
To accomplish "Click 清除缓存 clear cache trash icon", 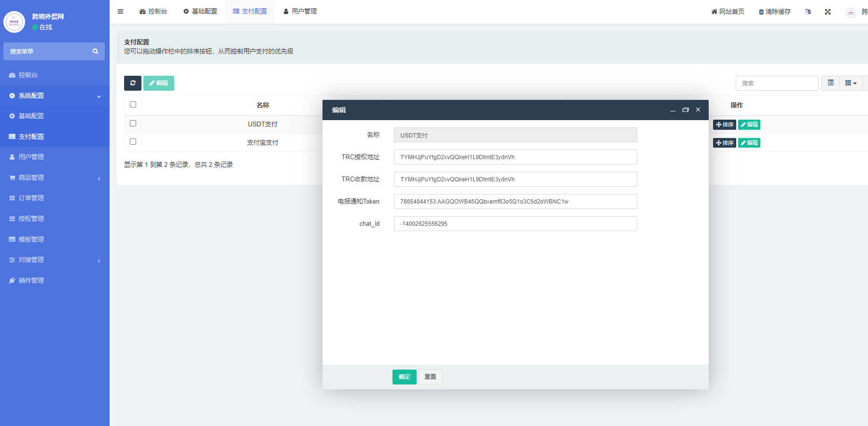I will point(761,12).
